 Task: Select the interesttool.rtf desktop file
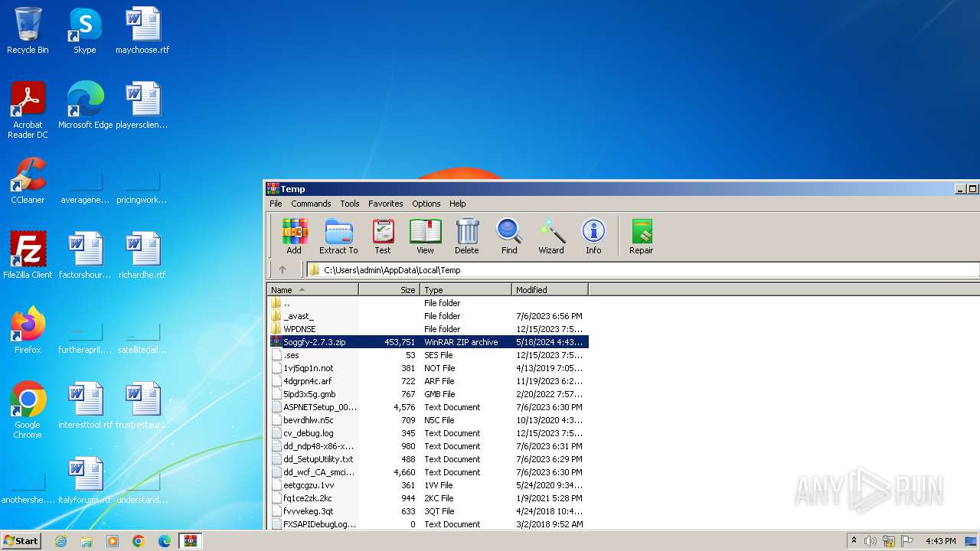85,406
